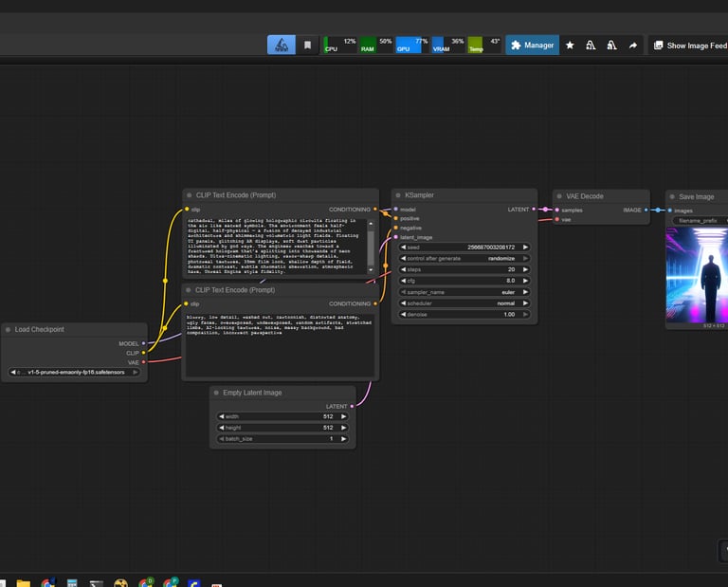This screenshot has height=587, width=728.
Task: Open the control after generate randomize selector
Action: (x=464, y=258)
